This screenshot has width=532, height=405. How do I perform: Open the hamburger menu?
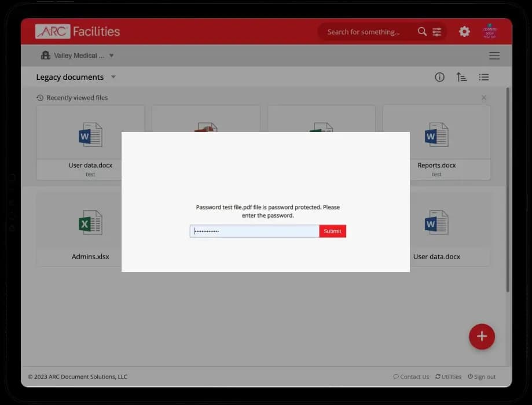point(494,55)
